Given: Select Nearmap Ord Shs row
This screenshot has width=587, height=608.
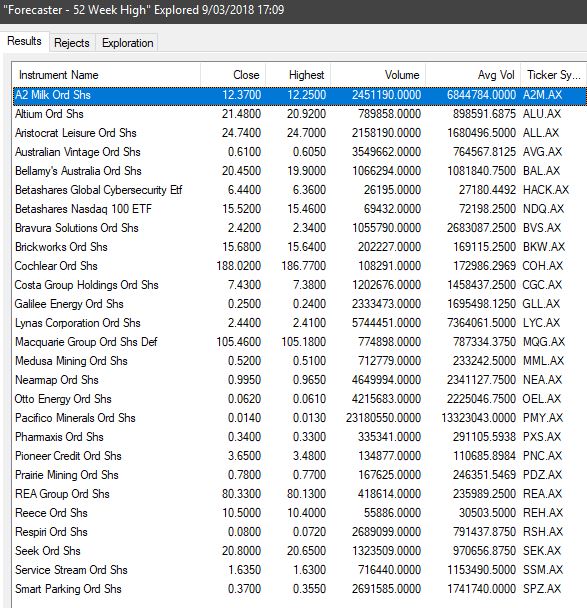Looking at the screenshot, I should click(300, 380).
